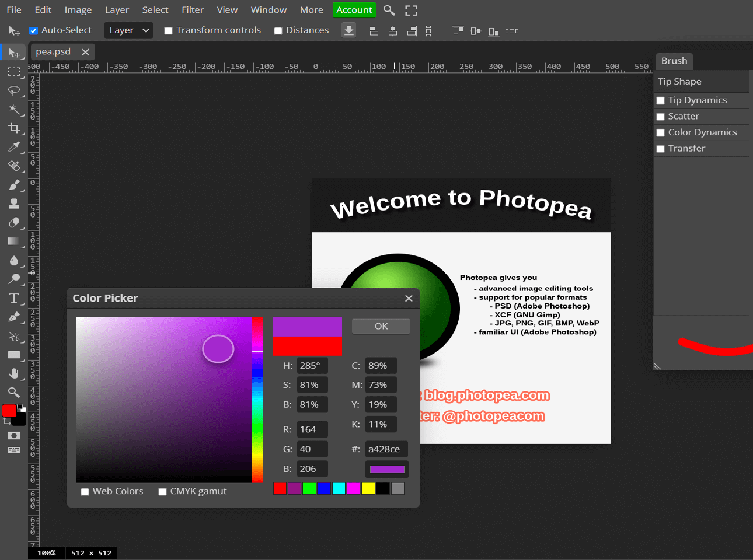Click the search magnifier icon in menu bar
The image size is (753, 560).
389,10
